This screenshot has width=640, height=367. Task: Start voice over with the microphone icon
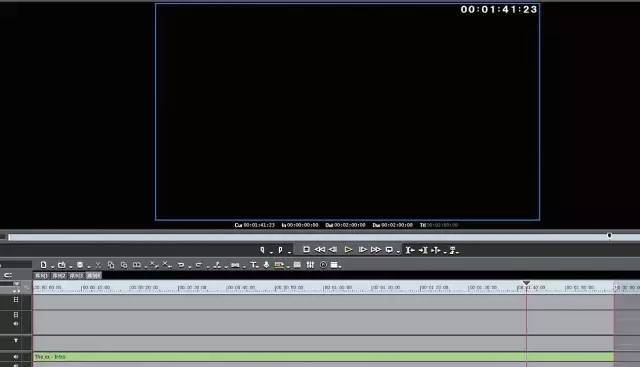pyautogui.click(x=266, y=265)
